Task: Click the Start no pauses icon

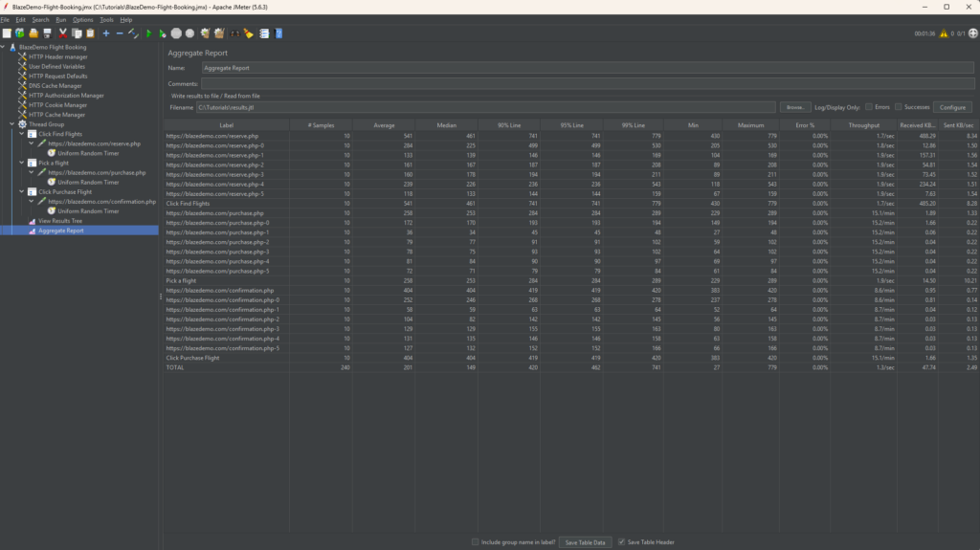Action: [x=163, y=33]
